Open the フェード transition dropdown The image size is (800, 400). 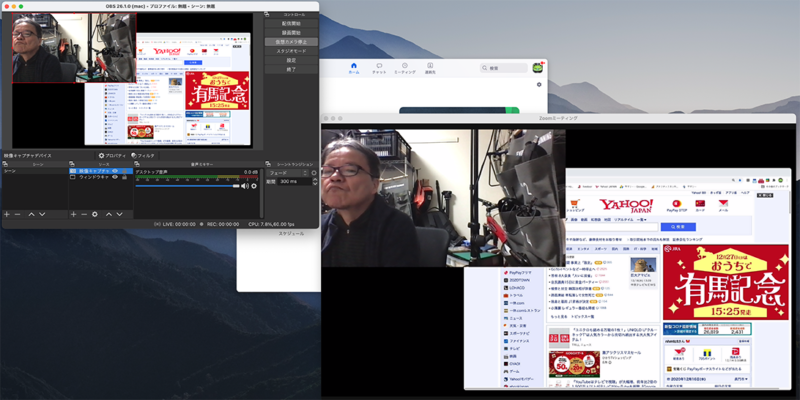[x=288, y=173]
